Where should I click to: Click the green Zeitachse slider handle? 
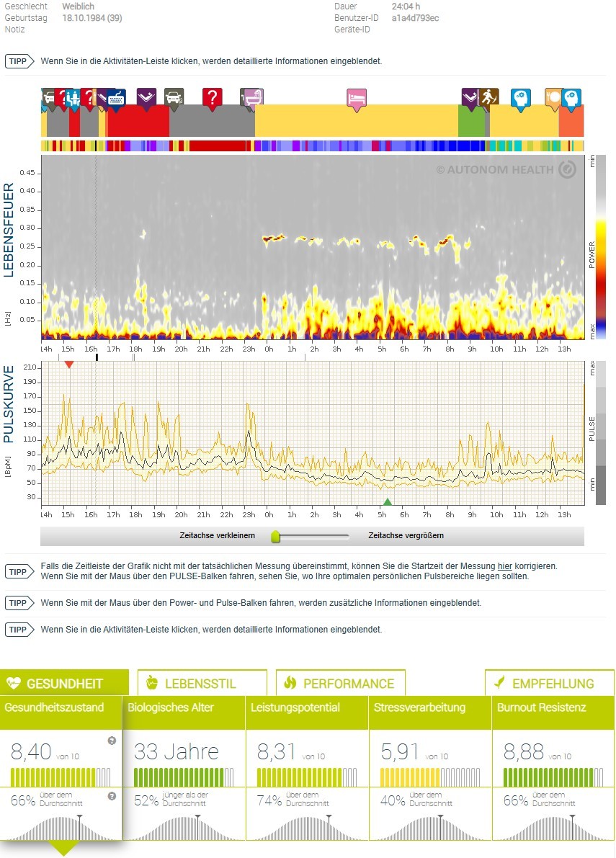(275, 536)
